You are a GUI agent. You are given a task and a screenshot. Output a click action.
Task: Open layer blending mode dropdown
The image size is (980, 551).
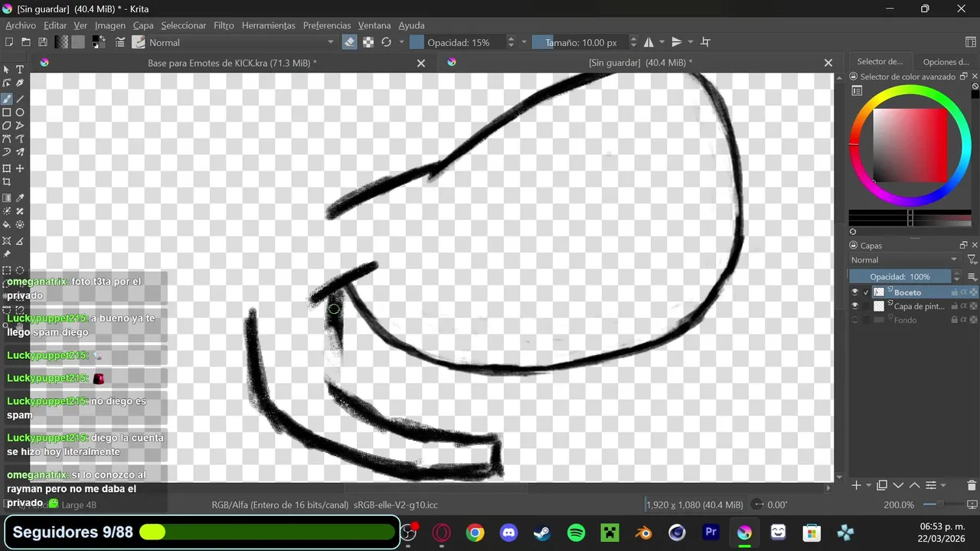(x=905, y=260)
